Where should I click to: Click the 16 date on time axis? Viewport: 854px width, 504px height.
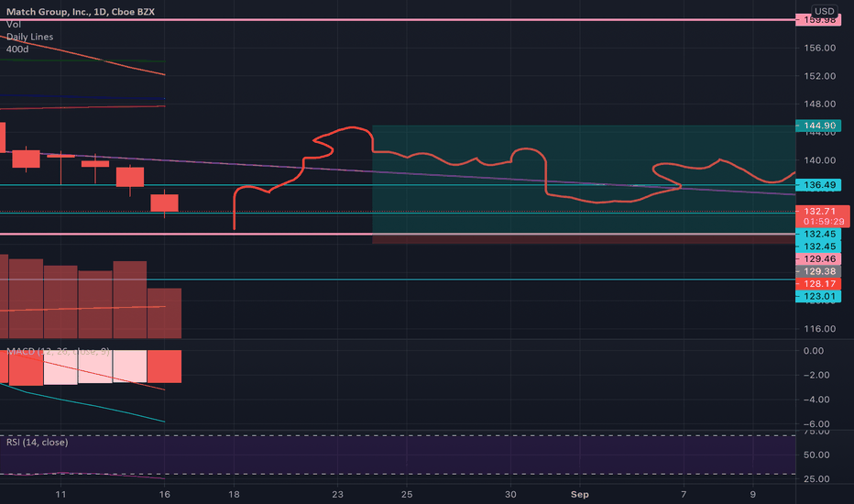[x=165, y=494]
